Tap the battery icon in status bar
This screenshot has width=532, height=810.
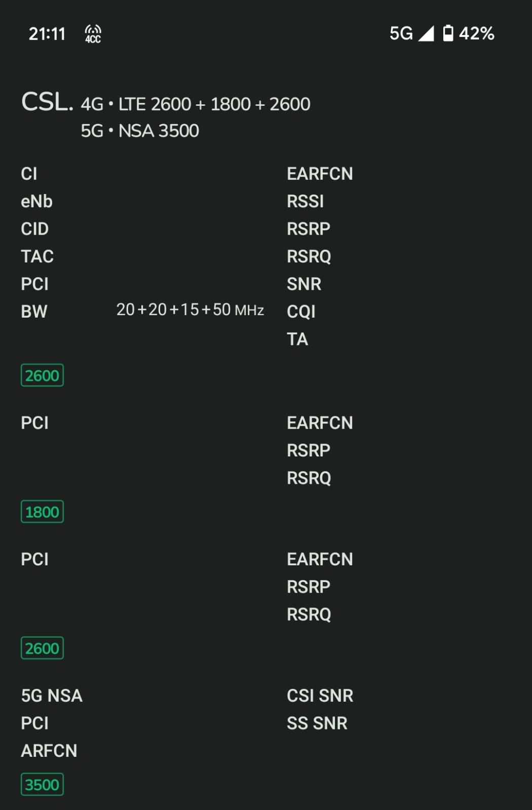(448, 33)
